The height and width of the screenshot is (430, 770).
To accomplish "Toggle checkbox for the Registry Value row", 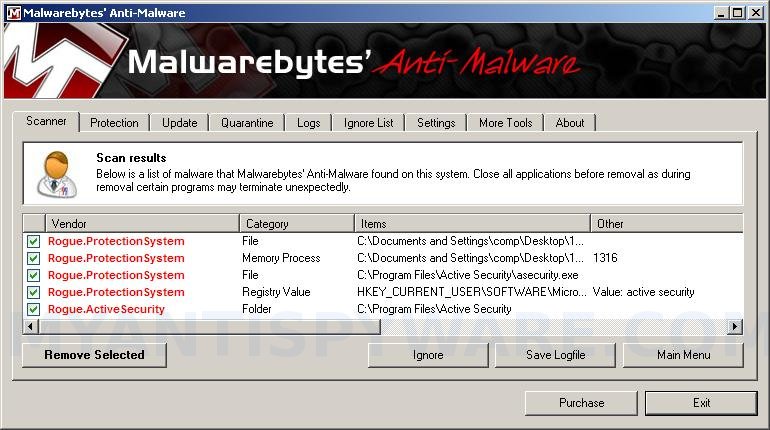I will (x=33, y=293).
